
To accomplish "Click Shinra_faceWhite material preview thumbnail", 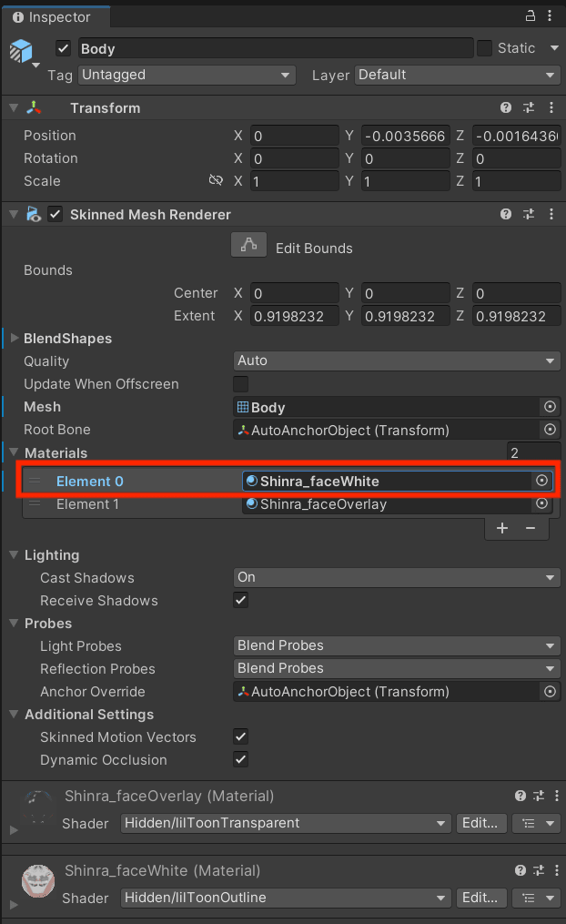I will coord(38,881).
